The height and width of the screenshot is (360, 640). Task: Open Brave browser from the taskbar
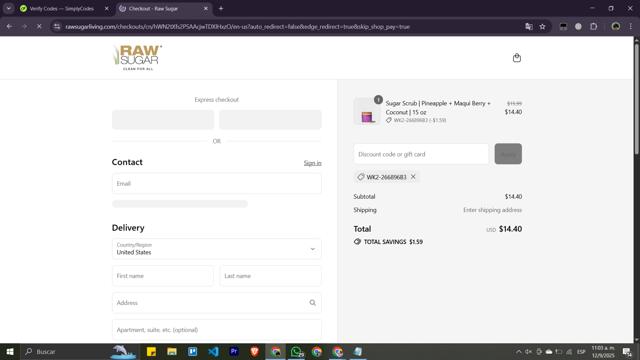[x=255, y=351]
